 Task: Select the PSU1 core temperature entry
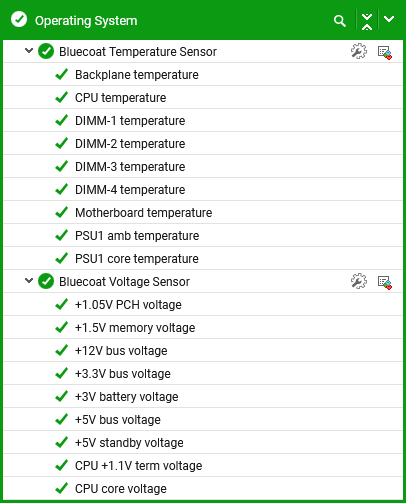[203, 258]
